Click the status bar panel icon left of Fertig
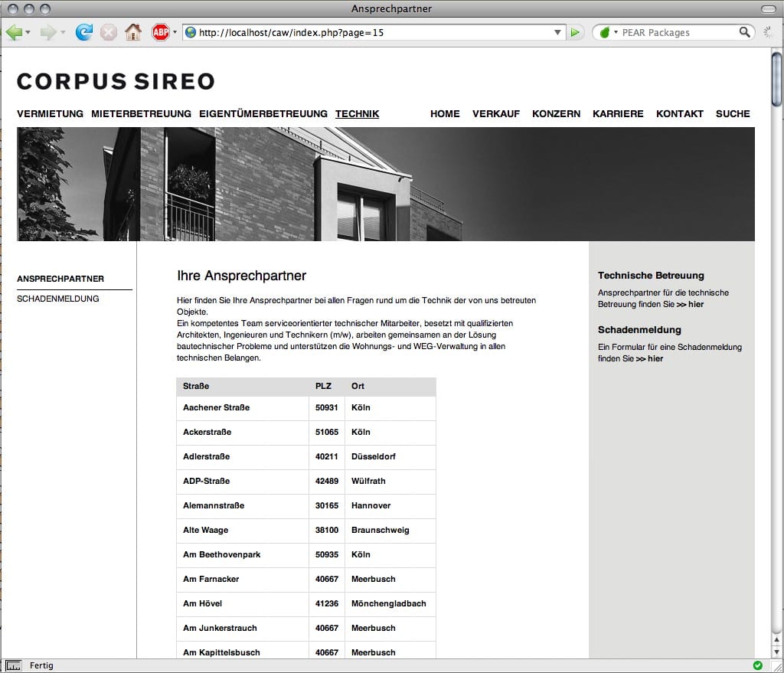This screenshot has height=673, width=784. (14, 665)
